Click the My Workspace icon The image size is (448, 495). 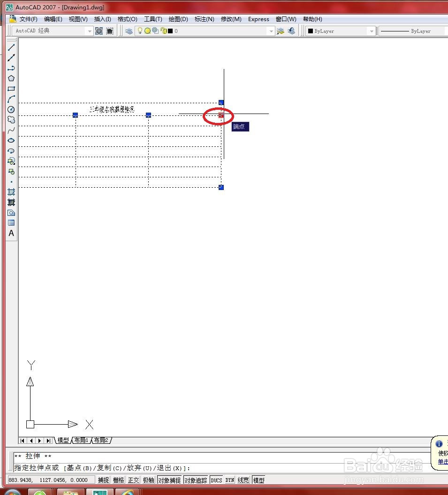(110, 31)
